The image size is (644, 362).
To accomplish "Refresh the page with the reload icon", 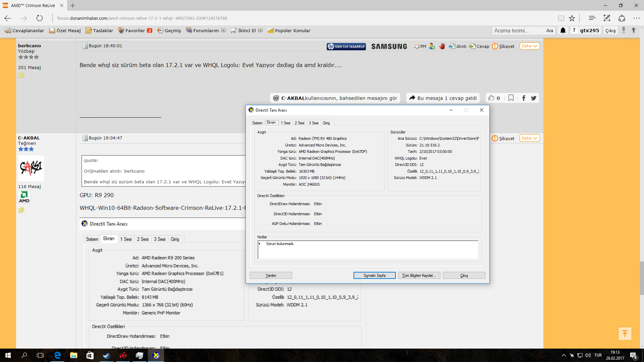I will (x=40, y=18).
